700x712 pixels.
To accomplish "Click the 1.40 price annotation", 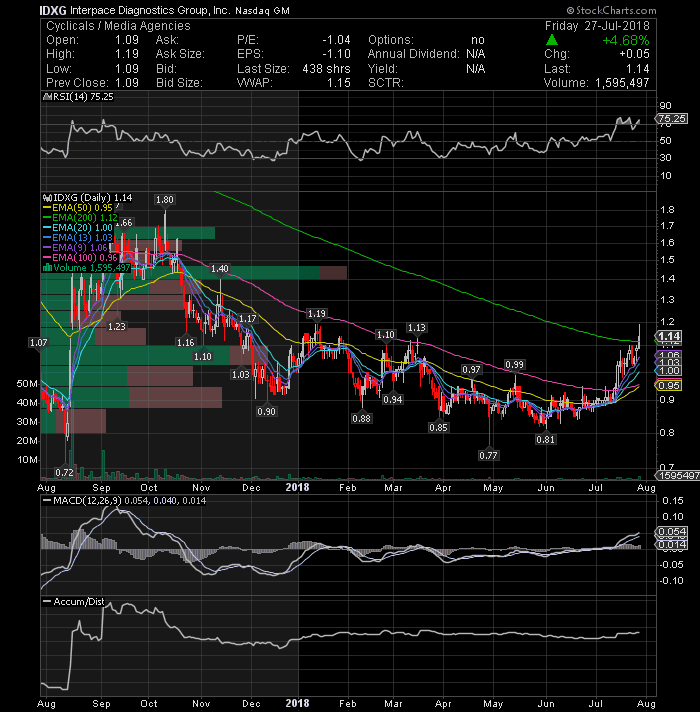I will click(x=220, y=269).
